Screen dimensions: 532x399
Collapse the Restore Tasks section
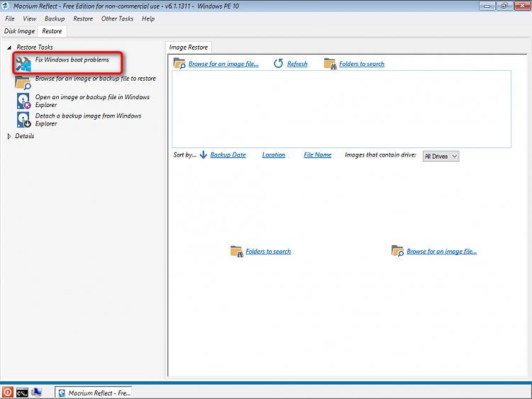pos(9,47)
